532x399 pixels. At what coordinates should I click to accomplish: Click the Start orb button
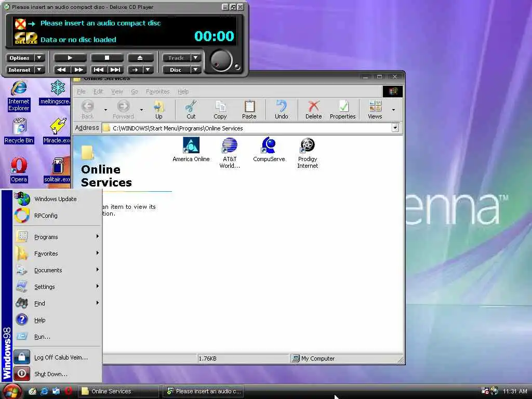(12, 391)
